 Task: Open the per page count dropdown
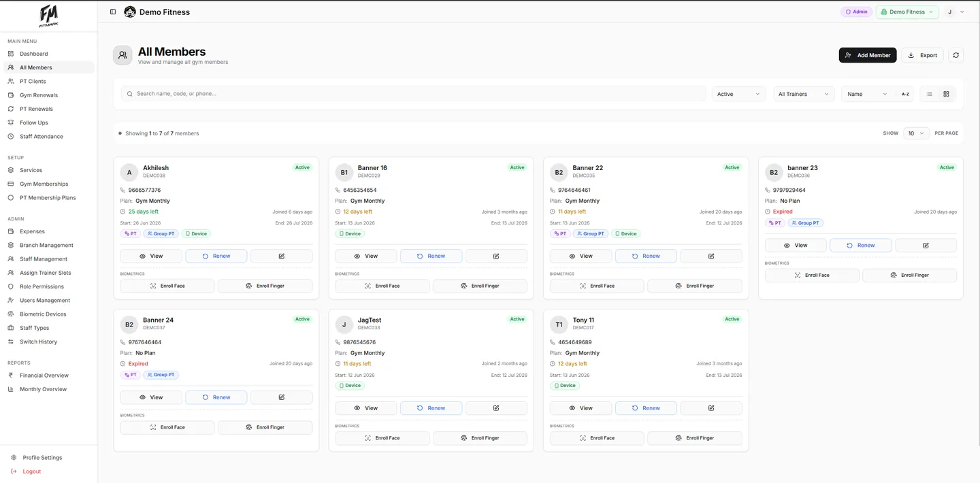coord(916,133)
